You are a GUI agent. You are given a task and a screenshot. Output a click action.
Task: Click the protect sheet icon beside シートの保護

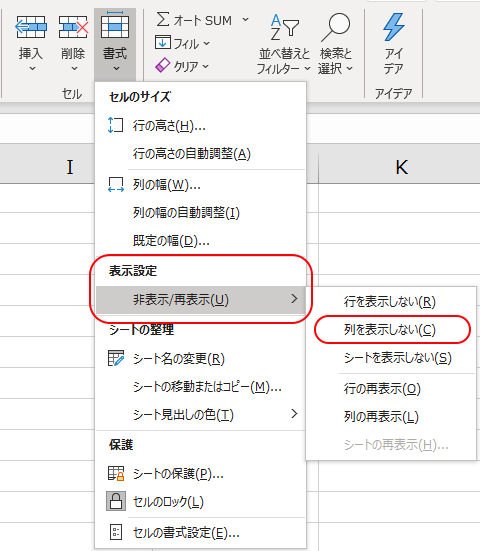[x=116, y=473]
